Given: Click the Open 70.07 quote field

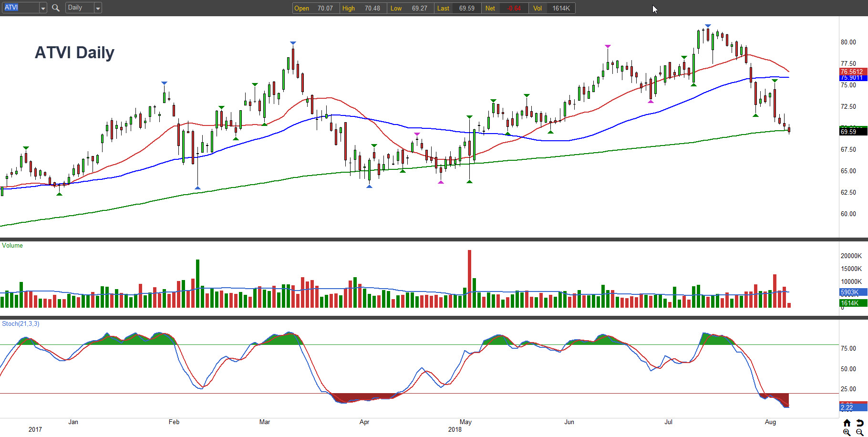Looking at the screenshot, I should click(x=316, y=8).
